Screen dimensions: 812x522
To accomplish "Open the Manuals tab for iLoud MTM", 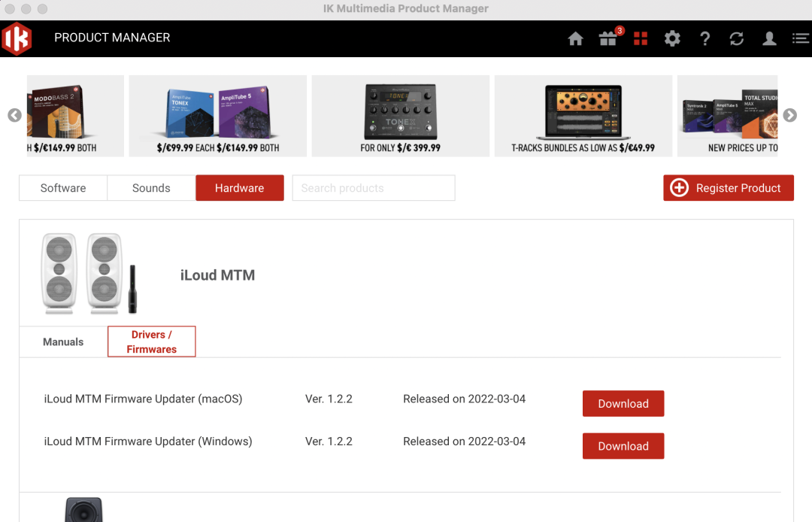I will pyautogui.click(x=63, y=341).
